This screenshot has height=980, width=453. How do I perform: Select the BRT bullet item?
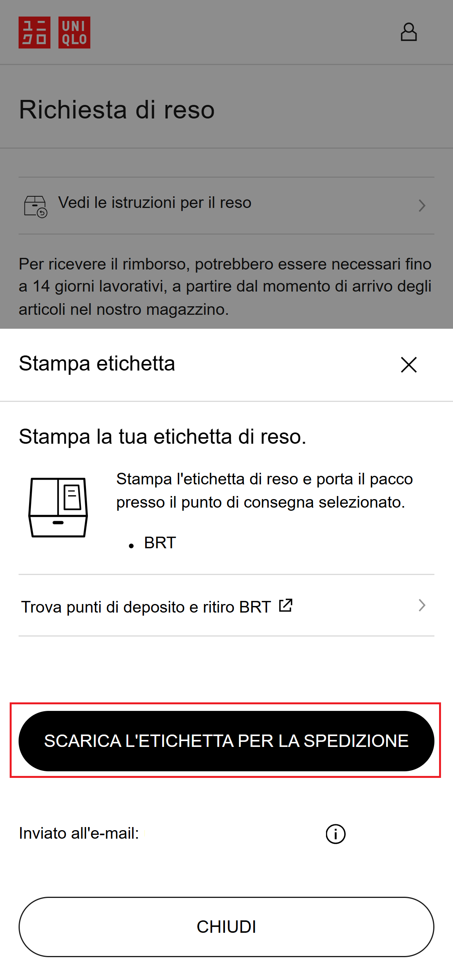pyautogui.click(x=160, y=543)
